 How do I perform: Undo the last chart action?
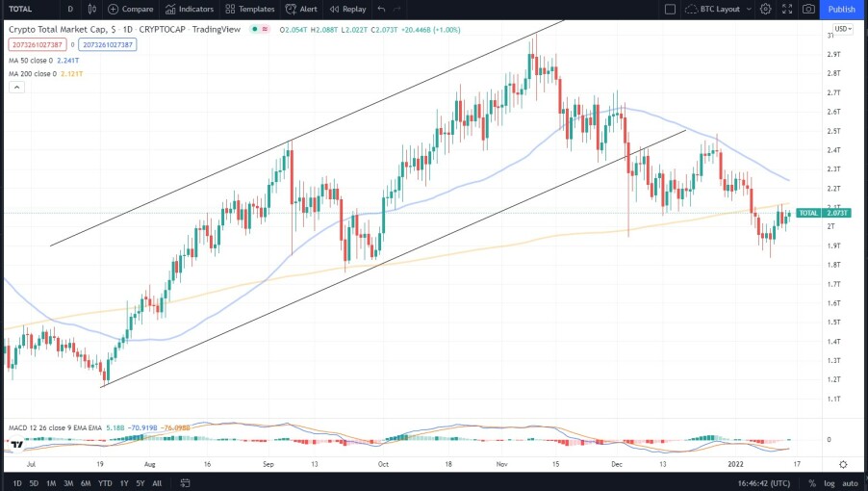[x=382, y=9]
